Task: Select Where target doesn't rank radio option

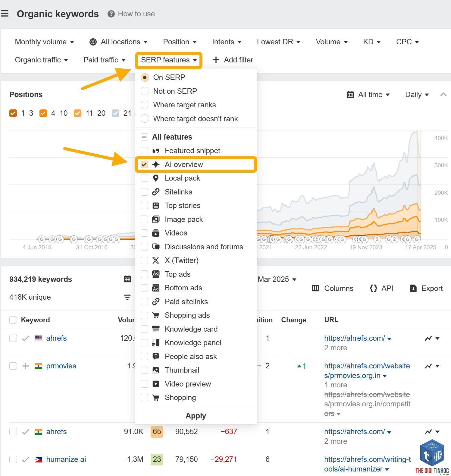Action: (x=145, y=119)
